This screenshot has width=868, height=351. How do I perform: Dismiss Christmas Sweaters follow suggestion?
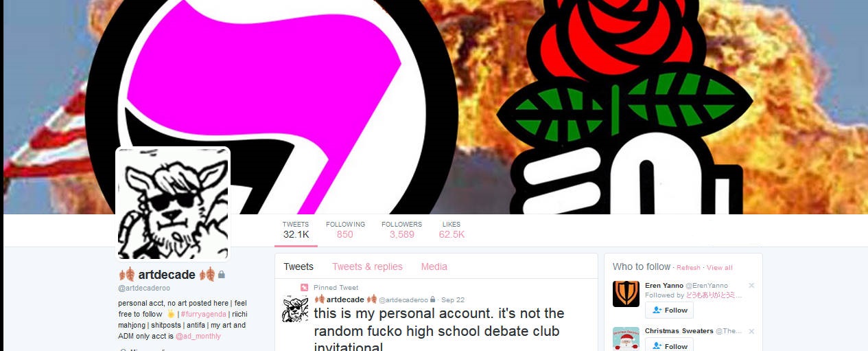(751, 331)
